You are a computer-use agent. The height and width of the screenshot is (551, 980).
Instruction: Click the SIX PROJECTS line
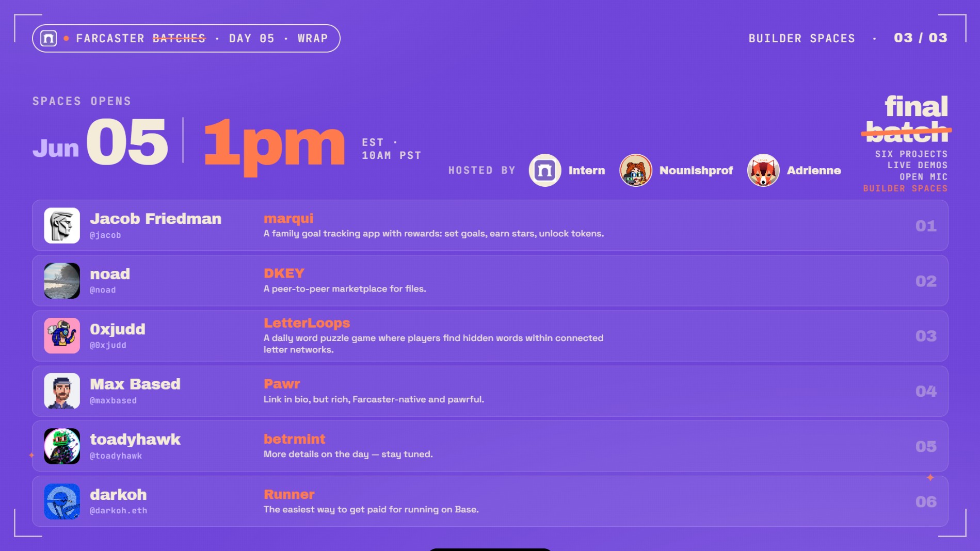(x=911, y=154)
